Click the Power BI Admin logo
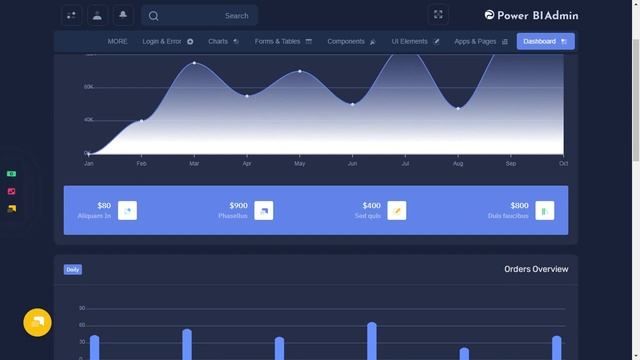Viewport: 640px width, 360px height. 531,16
